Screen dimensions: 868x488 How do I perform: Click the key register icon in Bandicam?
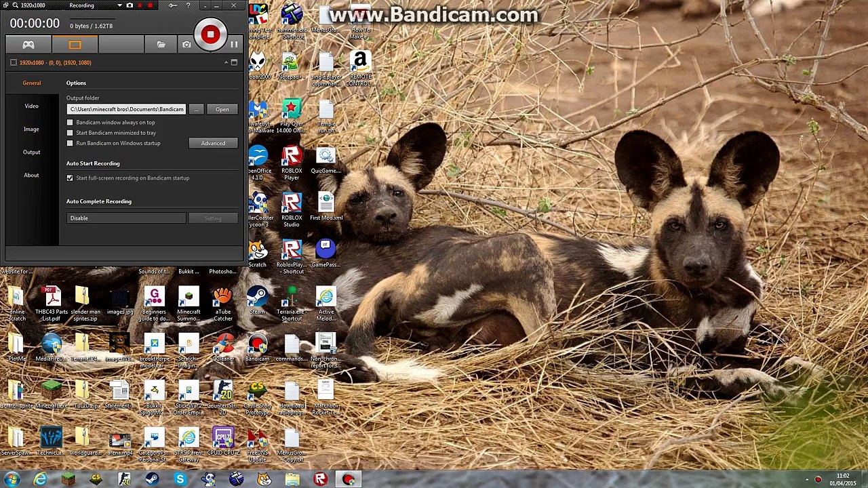coord(173,5)
